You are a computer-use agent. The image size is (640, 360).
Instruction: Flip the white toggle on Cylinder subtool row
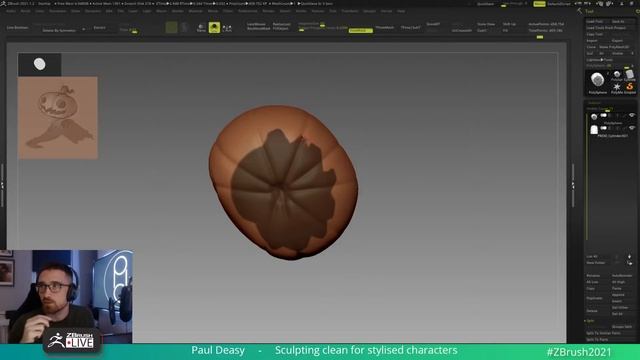(x=603, y=128)
